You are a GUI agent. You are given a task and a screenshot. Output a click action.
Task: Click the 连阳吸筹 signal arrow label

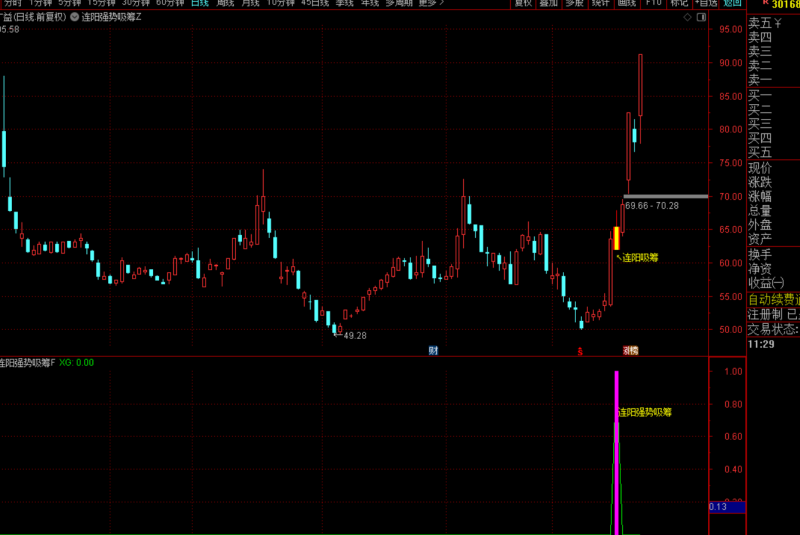tap(637, 258)
